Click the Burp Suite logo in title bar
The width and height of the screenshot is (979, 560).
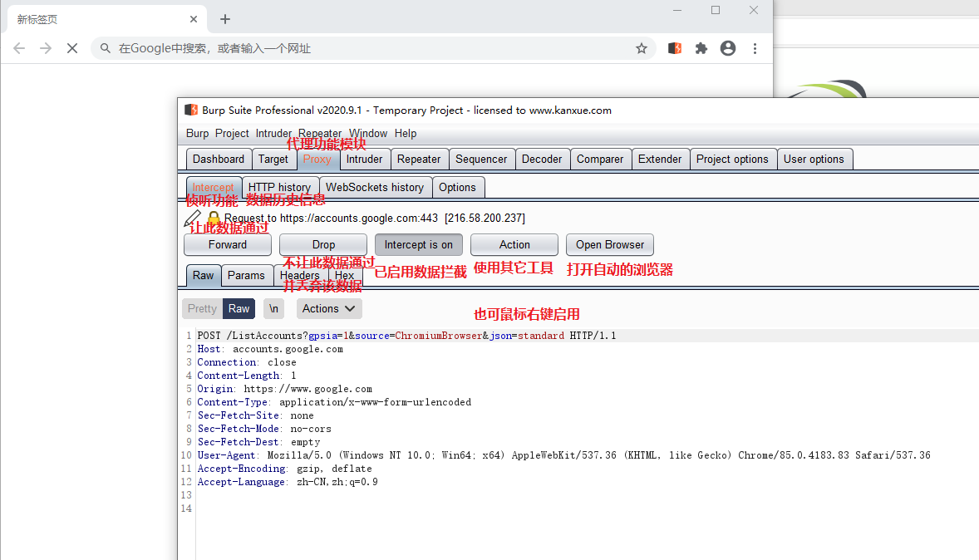point(191,110)
